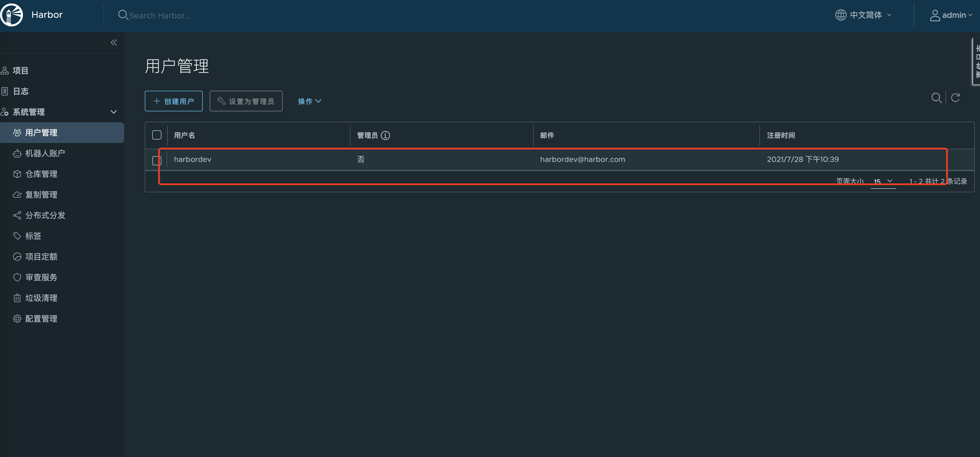Click the 分布式分发 share icon
The image size is (980, 457).
click(17, 215)
